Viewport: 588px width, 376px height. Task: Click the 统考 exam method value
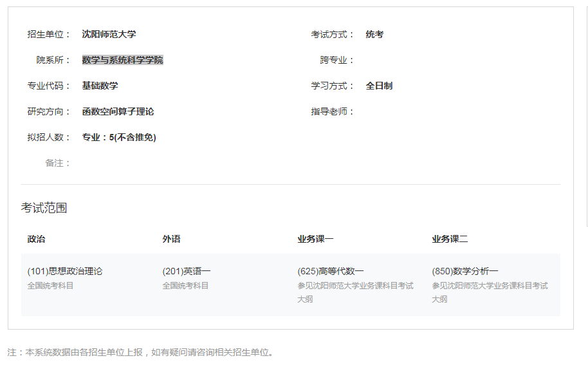tap(374, 34)
